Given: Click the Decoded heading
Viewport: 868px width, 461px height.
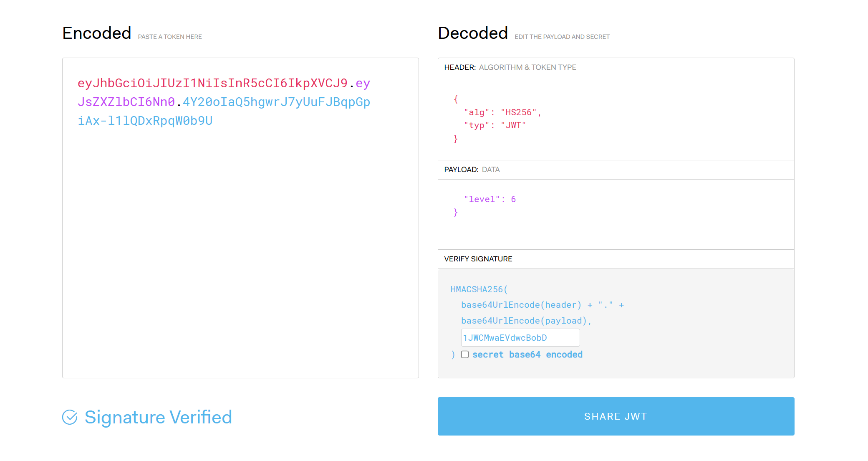Looking at the screenshot, I should tap(473, 33).
